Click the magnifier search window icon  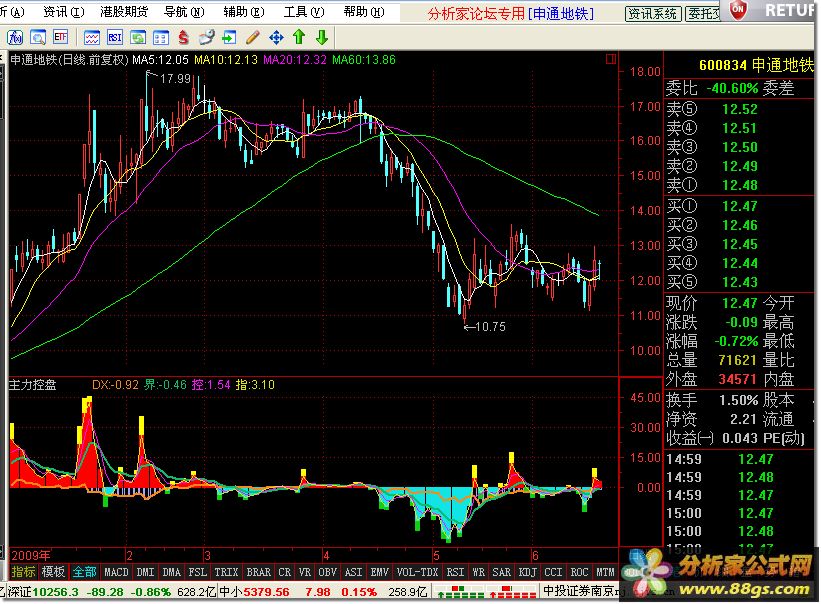pos(38,37)
